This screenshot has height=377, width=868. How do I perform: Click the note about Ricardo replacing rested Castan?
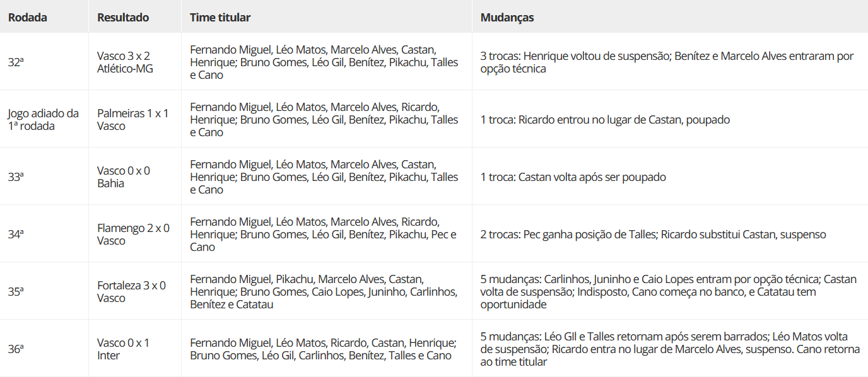605,120
